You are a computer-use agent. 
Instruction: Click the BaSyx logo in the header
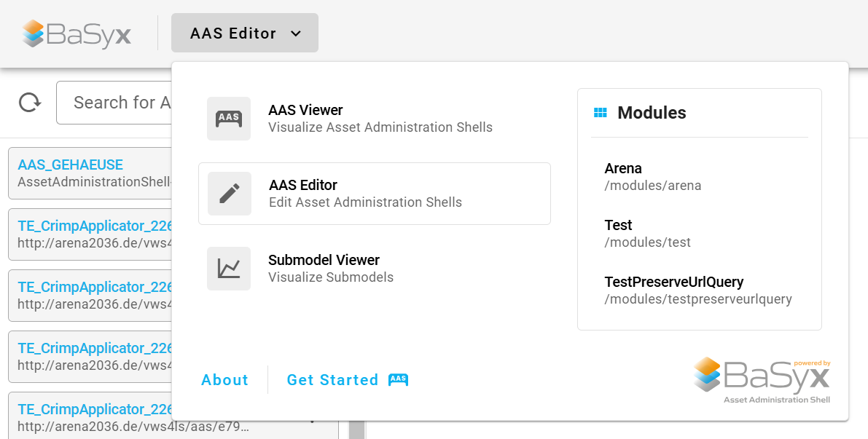pos(77,33)
